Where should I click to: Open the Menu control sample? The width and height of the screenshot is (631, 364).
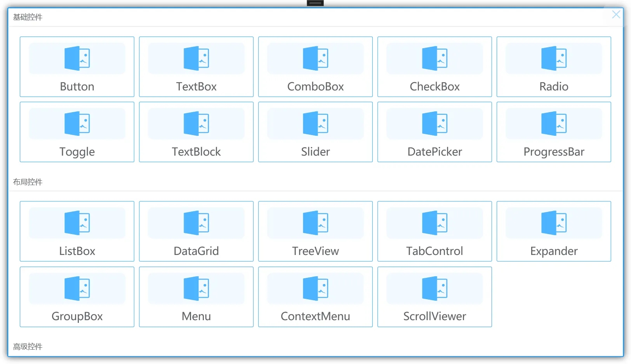[196, 297]
